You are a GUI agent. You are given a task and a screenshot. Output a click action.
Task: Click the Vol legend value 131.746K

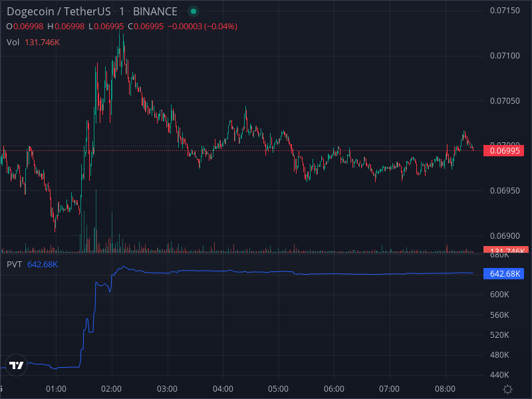tap(42, 43)
